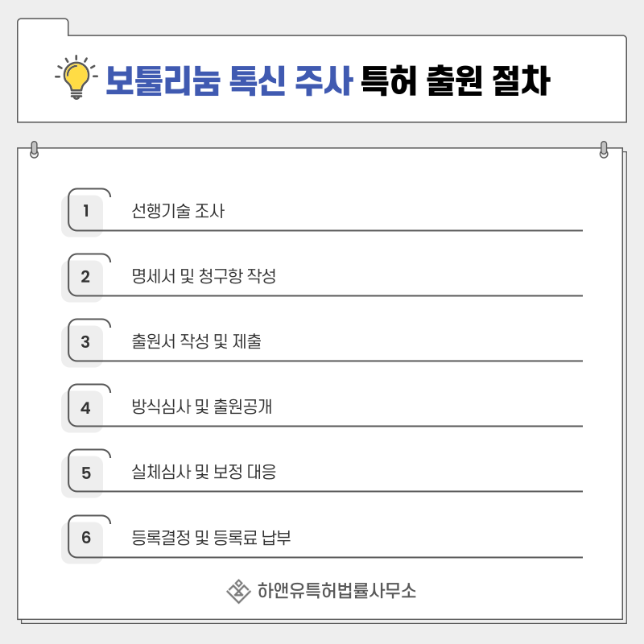Image resolution: width=644 pixels, height=644 pixels.
Task: Select the step 출원서 작성 및 제출
Action: 196,342
